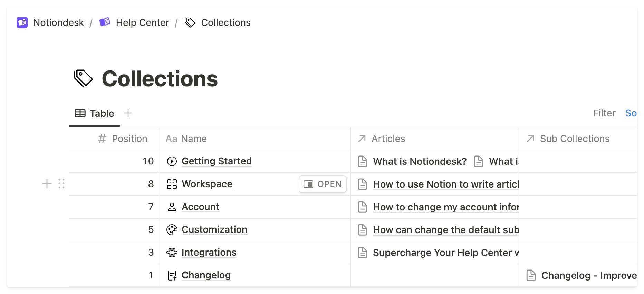Click page icon before Supercharge Your Help Center
The width and height of the screenshot is (644, 294).
coord(363,253)
